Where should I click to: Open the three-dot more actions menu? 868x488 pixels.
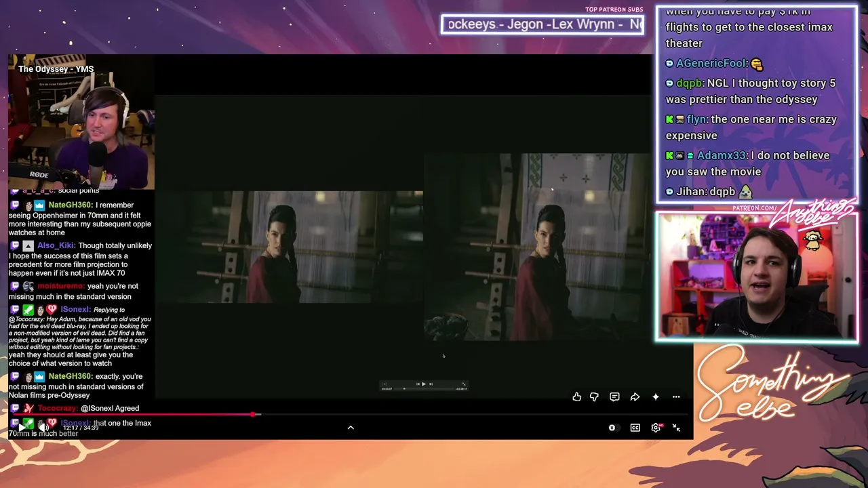[676, 396]
